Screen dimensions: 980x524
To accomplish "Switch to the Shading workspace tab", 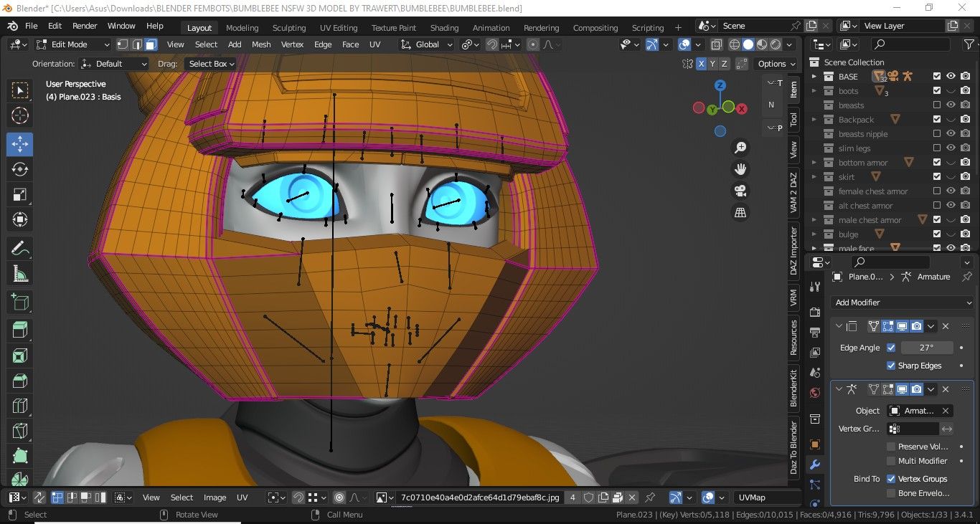I will pyautogui.click(x=444, y=28).
